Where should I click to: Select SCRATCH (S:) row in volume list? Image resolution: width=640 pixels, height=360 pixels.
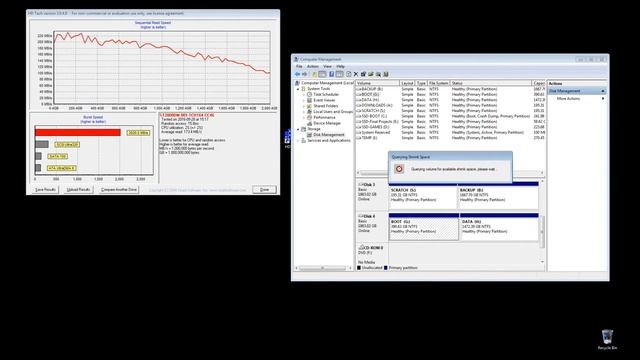[450, 111]
